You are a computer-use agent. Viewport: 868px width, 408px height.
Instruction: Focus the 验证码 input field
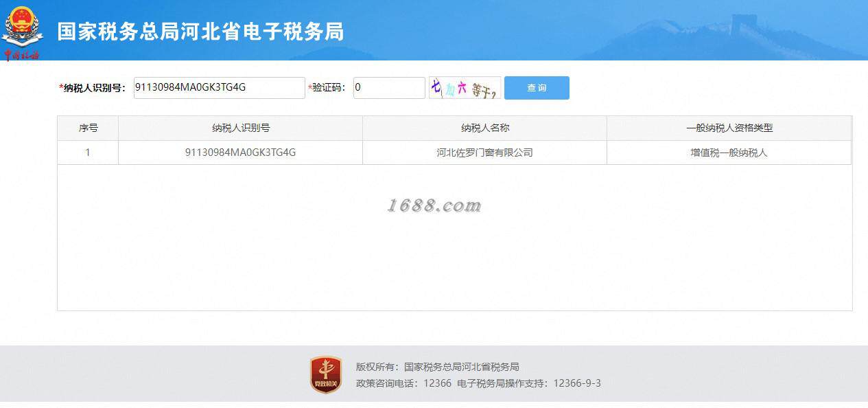pos(389,88)
